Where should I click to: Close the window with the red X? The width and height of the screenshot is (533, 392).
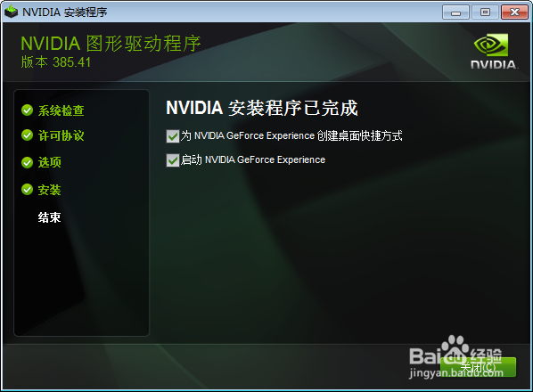tap(514, 12)
